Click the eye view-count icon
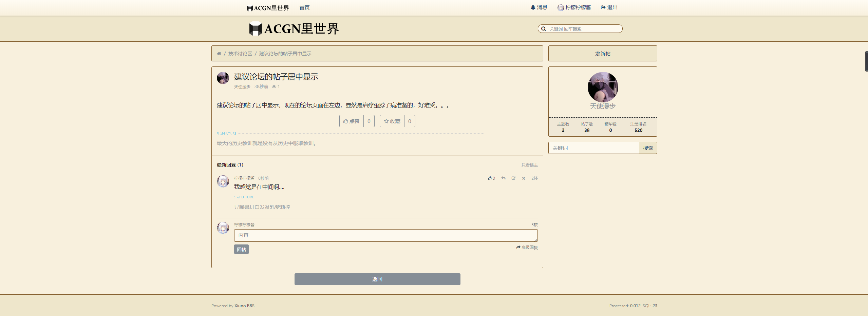Screen dimensions: 868x316 pyautogui.click(x=274, y=87)
